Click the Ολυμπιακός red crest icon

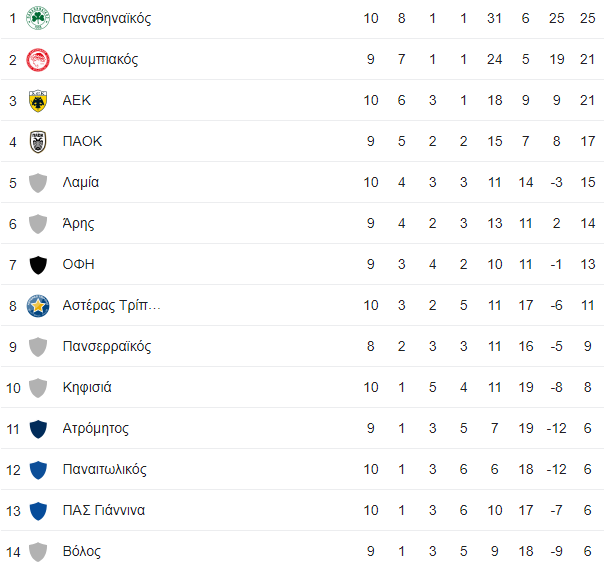pyautogui.click(x=38, y=60)
